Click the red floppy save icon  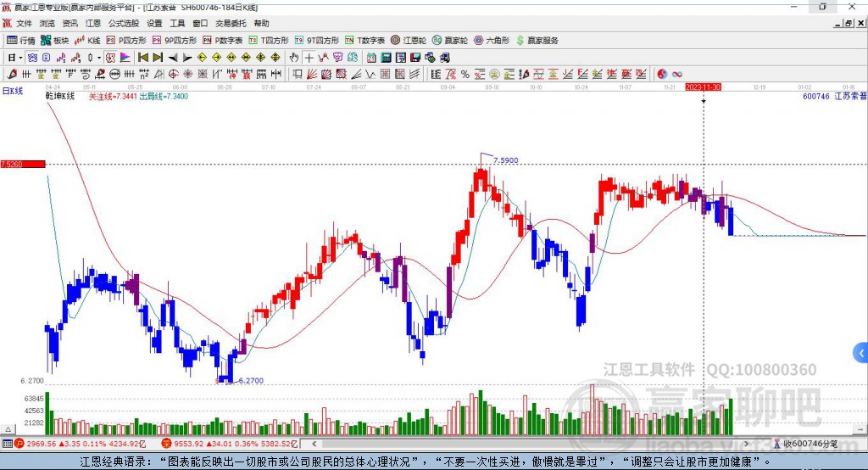415,58
